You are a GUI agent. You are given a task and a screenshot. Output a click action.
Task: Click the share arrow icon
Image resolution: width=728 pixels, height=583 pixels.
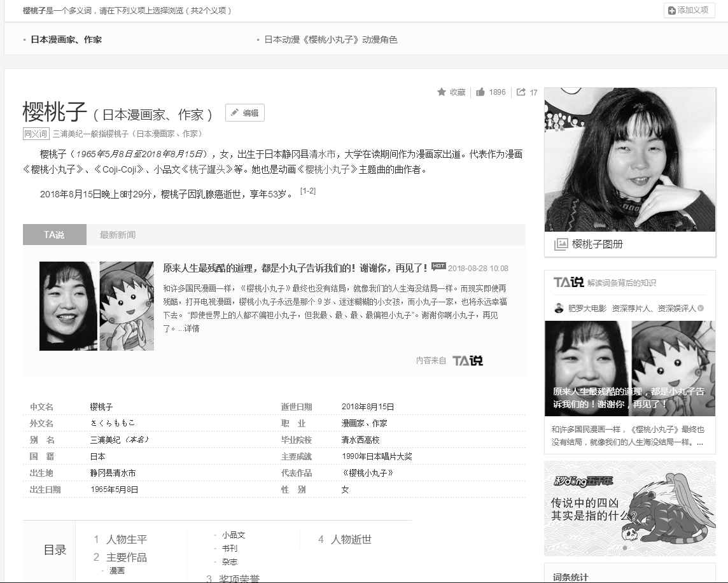[521, 92]
